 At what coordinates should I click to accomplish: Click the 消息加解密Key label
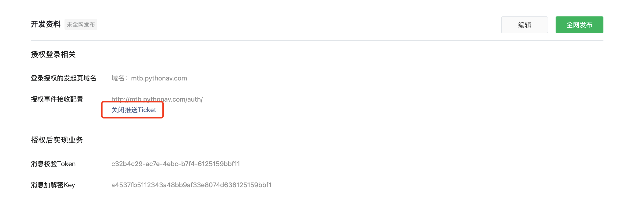(x=53, y=185)
